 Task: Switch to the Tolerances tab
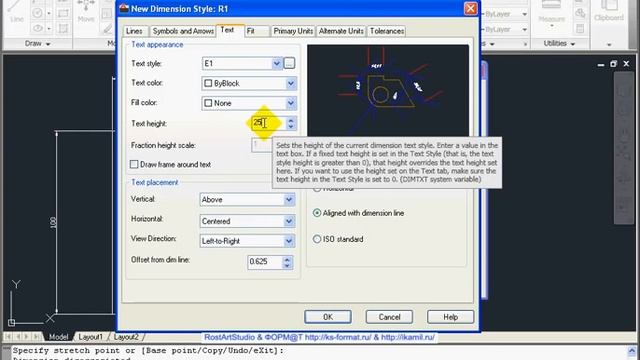pyautogui.click(x=387, y=31)
